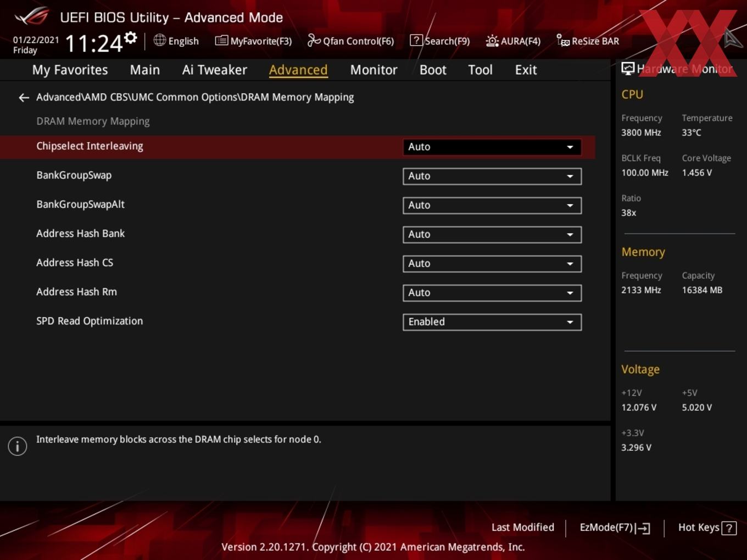Screen dimensions: 747x560
Task: Click the CPU frequency value 3800 MHz
Action: (641, 132)
